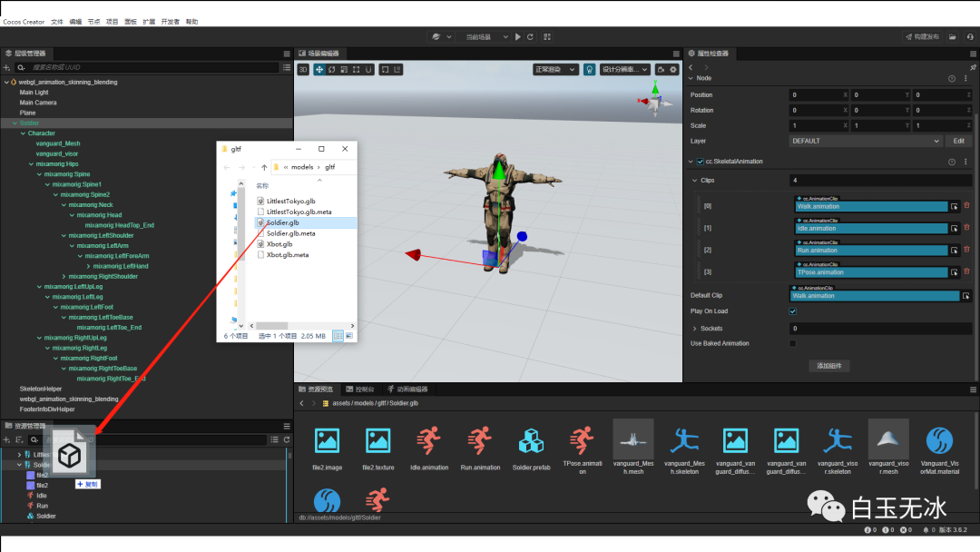
Task: Toggle the 3D view mode button
Action: point(303,69)
